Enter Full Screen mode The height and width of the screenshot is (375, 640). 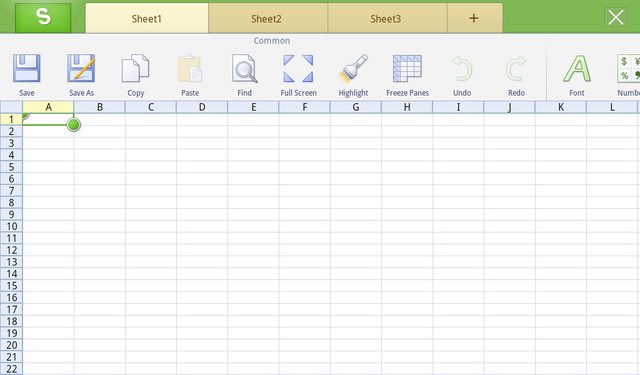298,69
